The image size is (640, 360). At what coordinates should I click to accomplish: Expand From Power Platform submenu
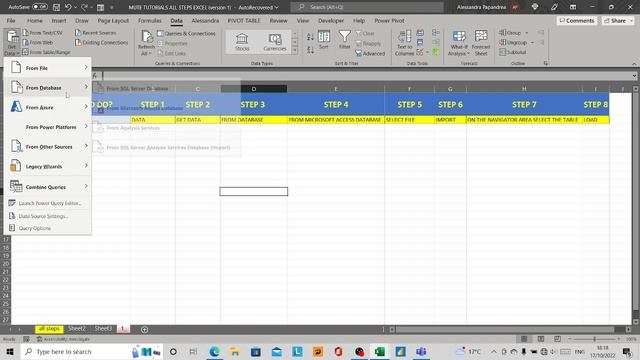pyautogui.click(x=48, y=127)
